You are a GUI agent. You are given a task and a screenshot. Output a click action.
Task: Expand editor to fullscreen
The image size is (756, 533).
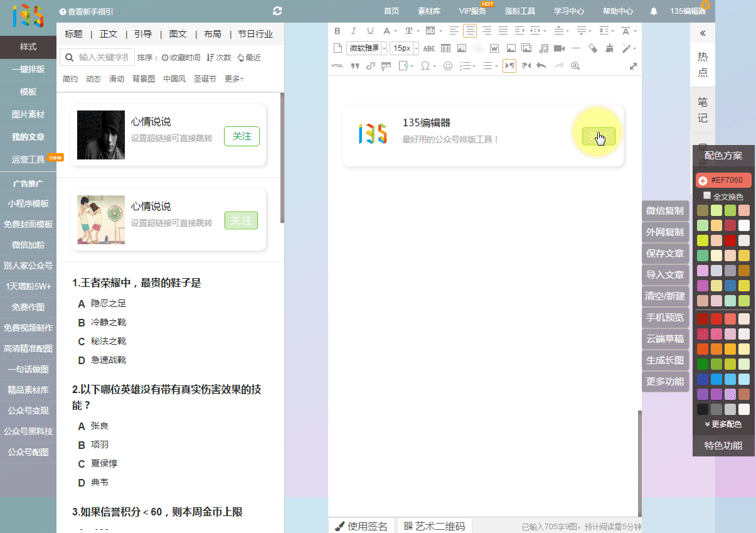[x=633, y=66]
